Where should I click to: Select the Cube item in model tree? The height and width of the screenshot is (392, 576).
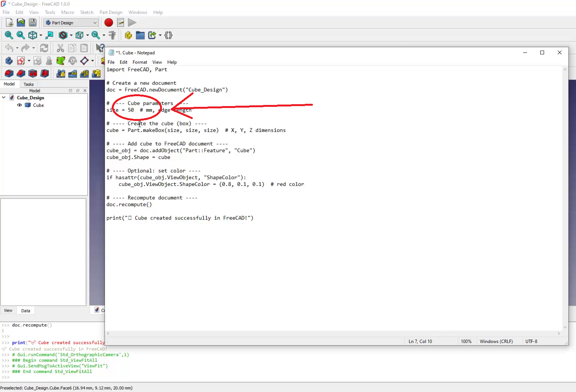[x=38, y=105]
